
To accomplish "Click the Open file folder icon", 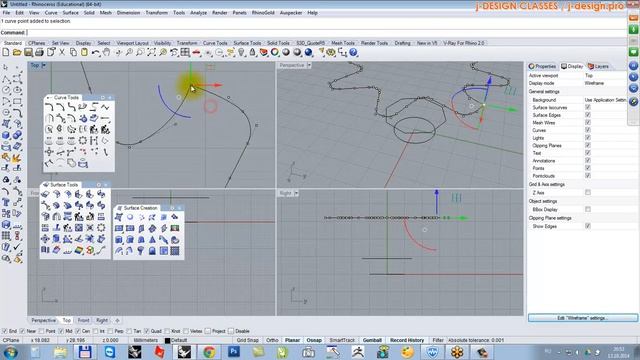I will click(x=17, y=52).
